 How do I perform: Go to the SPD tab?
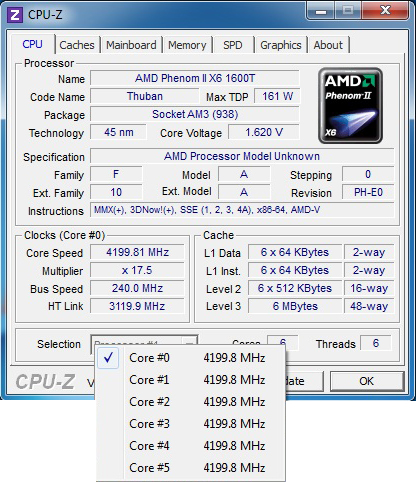233,45
